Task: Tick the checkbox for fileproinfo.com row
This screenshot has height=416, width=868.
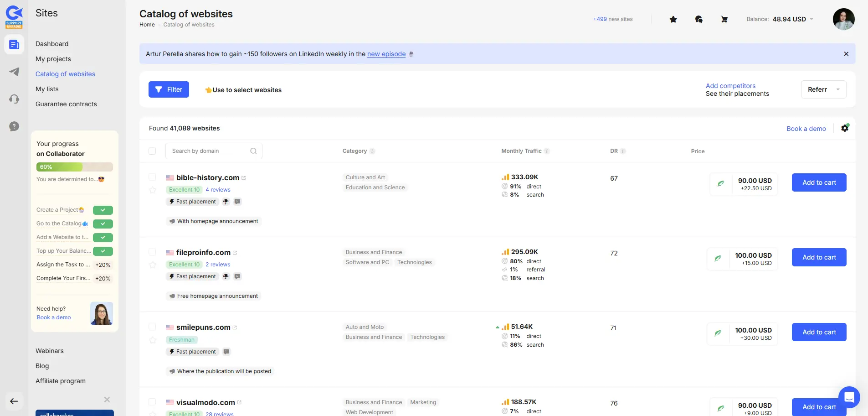Action: 152,252
